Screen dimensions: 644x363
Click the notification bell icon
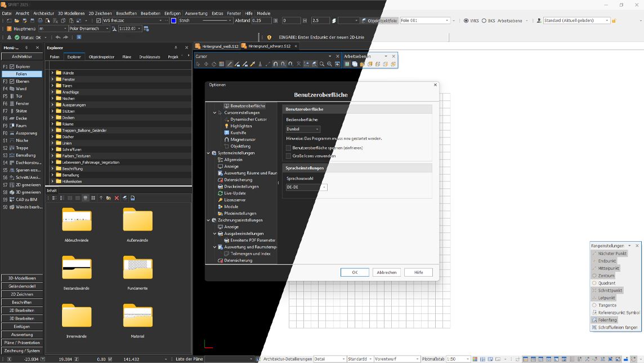tap(9, 37)
